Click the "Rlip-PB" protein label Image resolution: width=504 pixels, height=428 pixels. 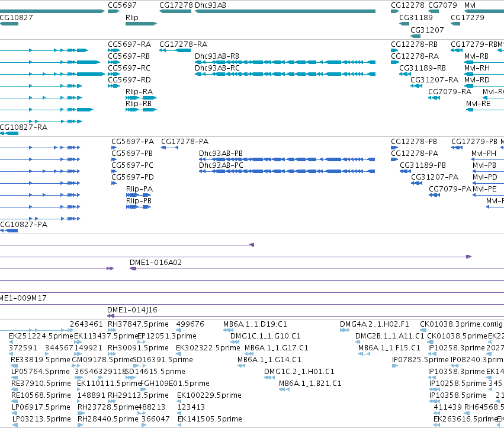pyautogui.click(x=139, y=201)
